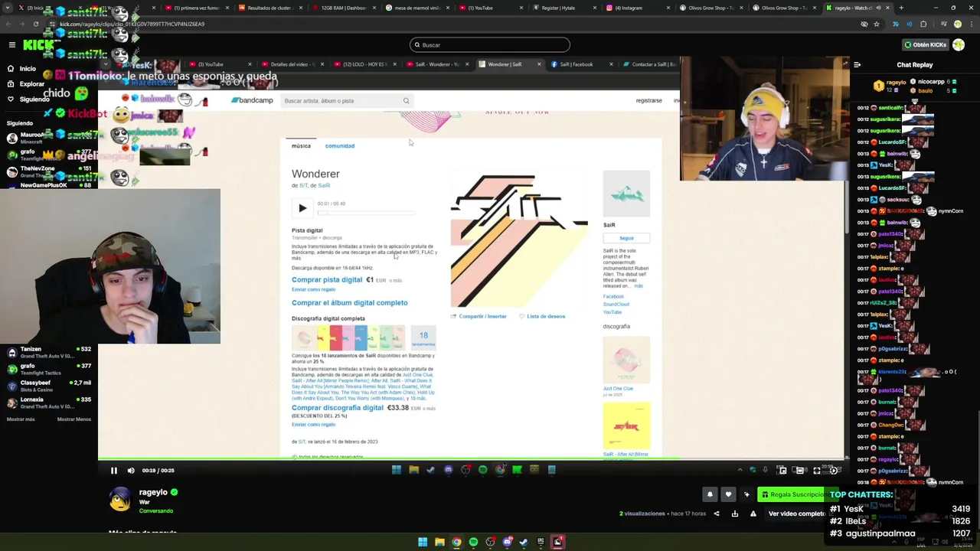Screen dimensions: 980x551
Task: Click the Bandcamp track timeline
Action: coord(367,212)
